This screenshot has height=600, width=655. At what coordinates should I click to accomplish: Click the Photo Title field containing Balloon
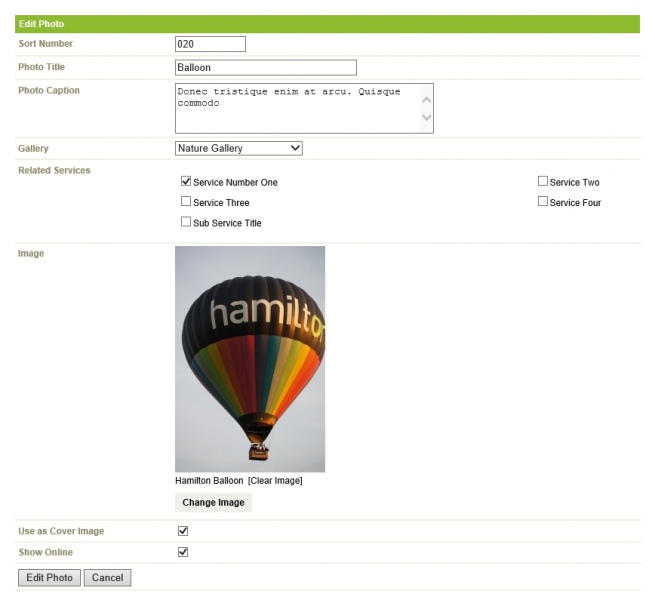pyautogui.click(x=266, y=67)
